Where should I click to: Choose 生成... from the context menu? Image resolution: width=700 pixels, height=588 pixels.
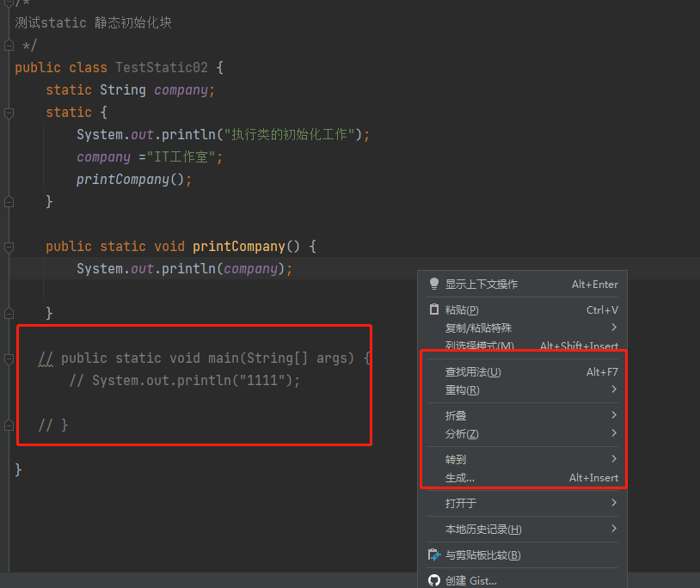click(522, 477)
